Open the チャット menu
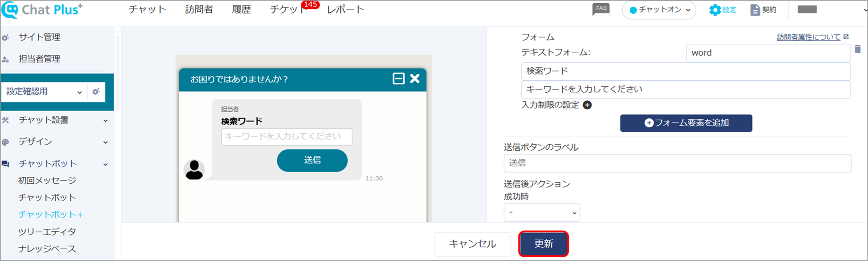 click(148, 10)
